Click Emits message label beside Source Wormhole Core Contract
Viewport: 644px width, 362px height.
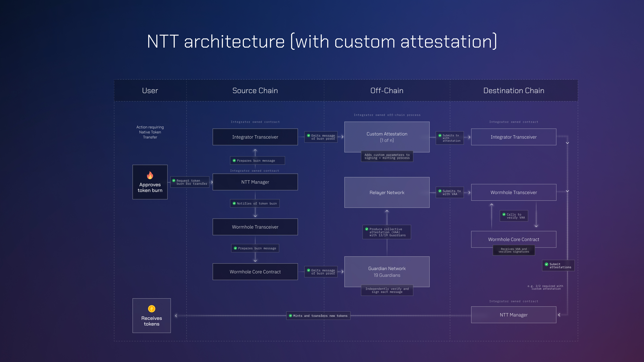point(321,272)
